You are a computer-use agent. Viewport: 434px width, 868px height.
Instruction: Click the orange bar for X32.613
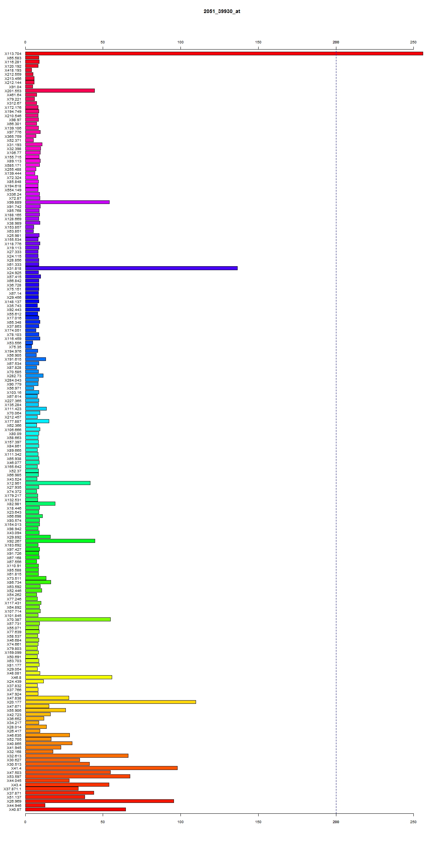pyautogui.click(x=77, y=756)
